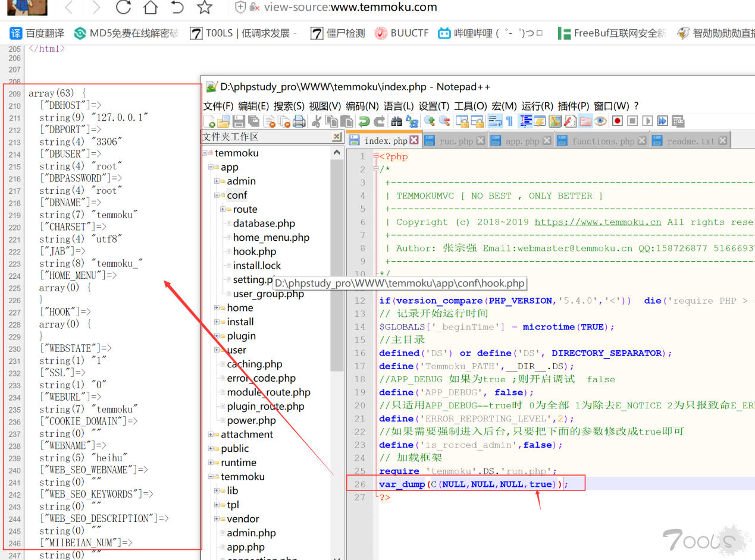Open the Document Map icon
The width and height of the screenshot is (755, 560).
coord(555,121)
